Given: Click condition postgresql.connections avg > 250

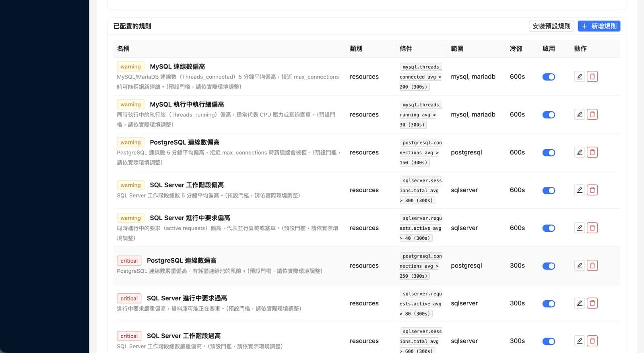Looking at the screenshot, I should tap(421, 266).
